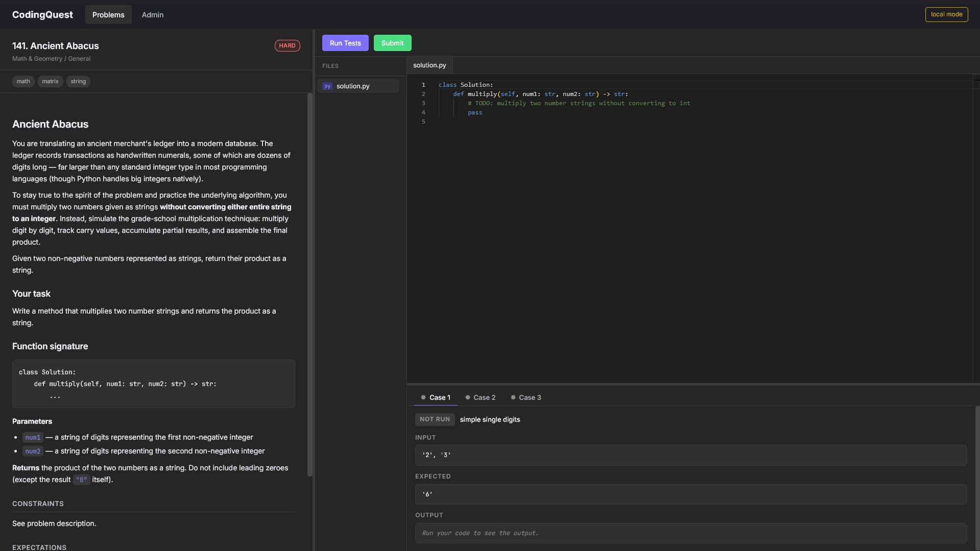Run the tests with Run Tests button

point(345,43)
